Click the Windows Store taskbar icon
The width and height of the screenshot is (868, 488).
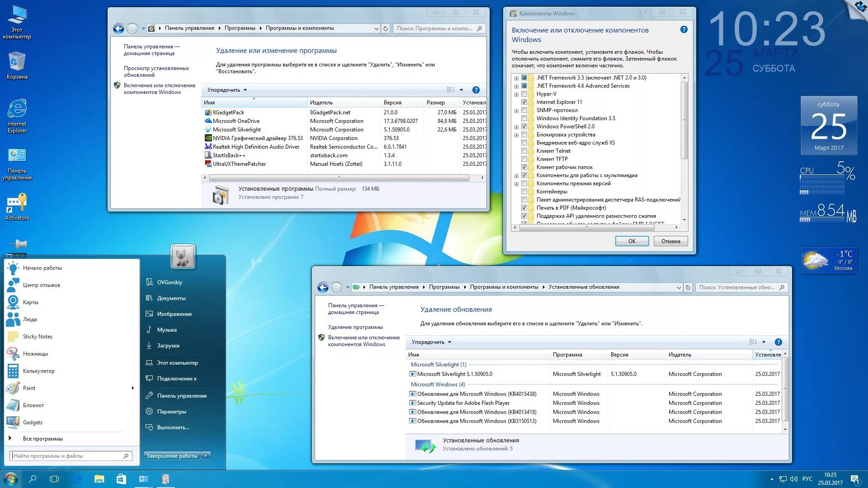click(121, 479)
